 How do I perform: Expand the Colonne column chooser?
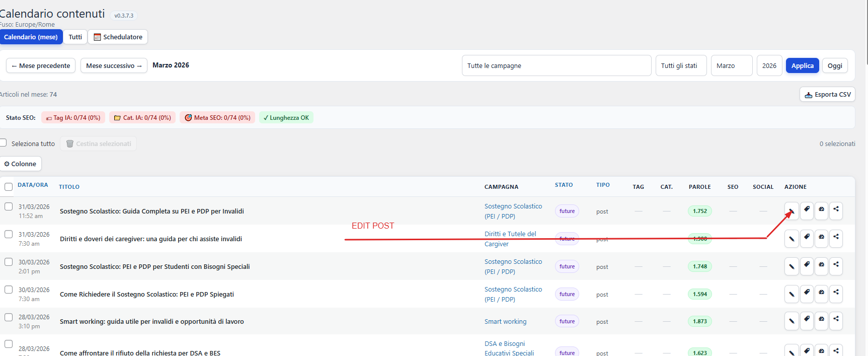[x=21, y=164]
